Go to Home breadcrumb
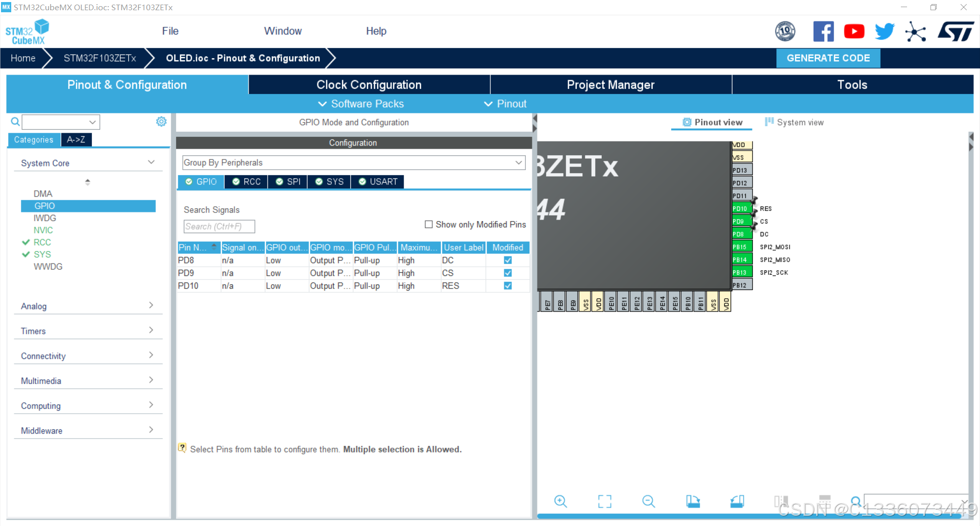Screen dimensions: 980x526 point(23,58)
